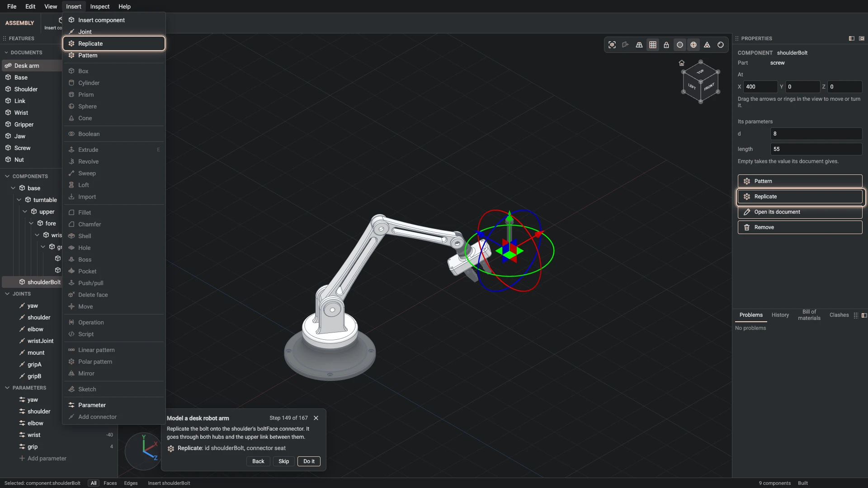This screenshot has width=868, height=488.
Task: Close the tutorial step popup
Action: (x=316, y=418)
